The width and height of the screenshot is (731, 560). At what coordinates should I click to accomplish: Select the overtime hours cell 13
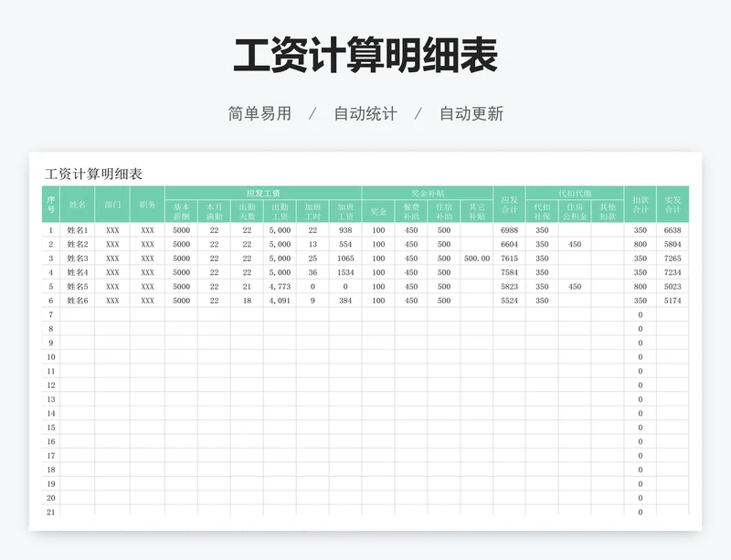coord(313,244)
